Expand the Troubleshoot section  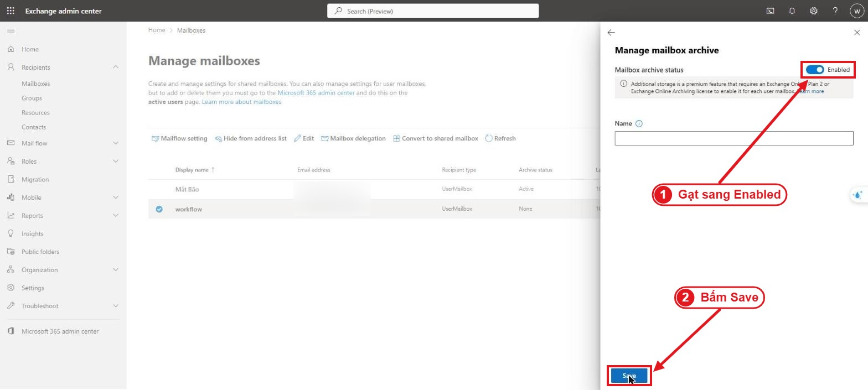click(x=115, y=306)
